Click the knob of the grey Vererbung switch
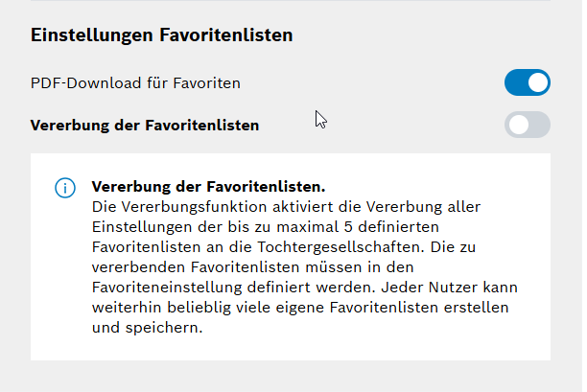 (519, 125)
